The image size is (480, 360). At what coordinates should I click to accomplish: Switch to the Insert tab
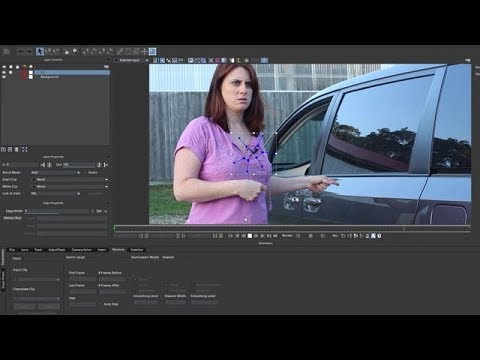102,249
